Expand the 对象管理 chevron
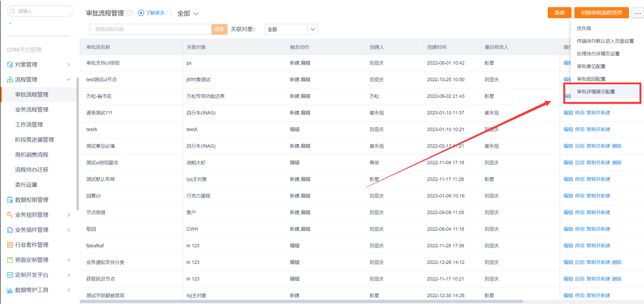Viewport: 644px width, 304px height. [69, 65]
